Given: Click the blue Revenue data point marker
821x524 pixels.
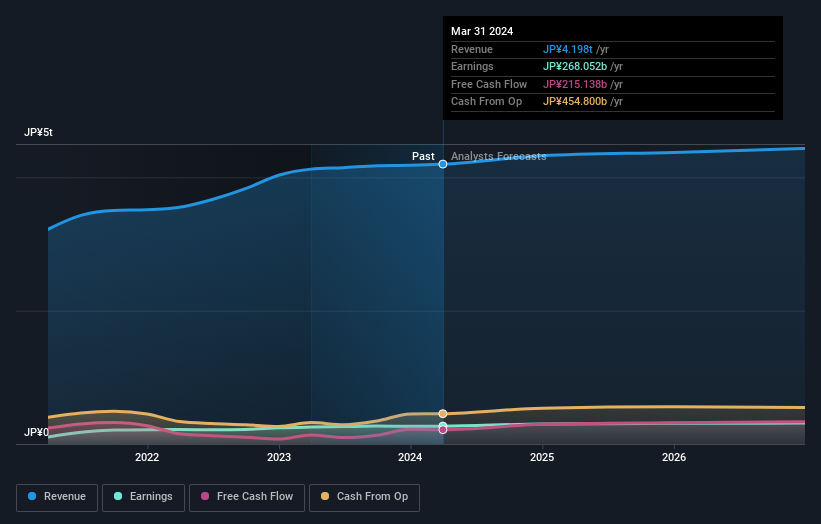Looking at the screenshot, I should pyautogui.click(x=443, y=164).
